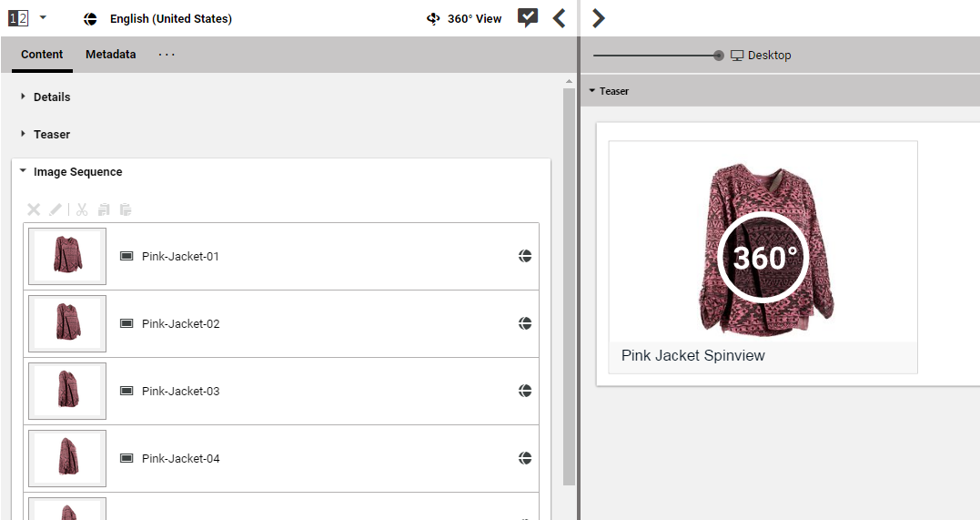Viewport: 980px width, 520px height.
Task: Collapse the Image Sequence section
Action: click(x=76, y=171)
